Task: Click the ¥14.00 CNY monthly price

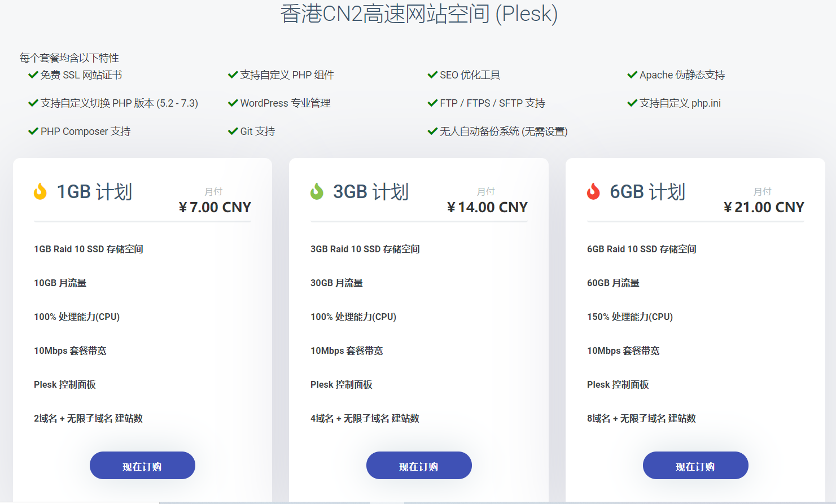Action: 487,207
